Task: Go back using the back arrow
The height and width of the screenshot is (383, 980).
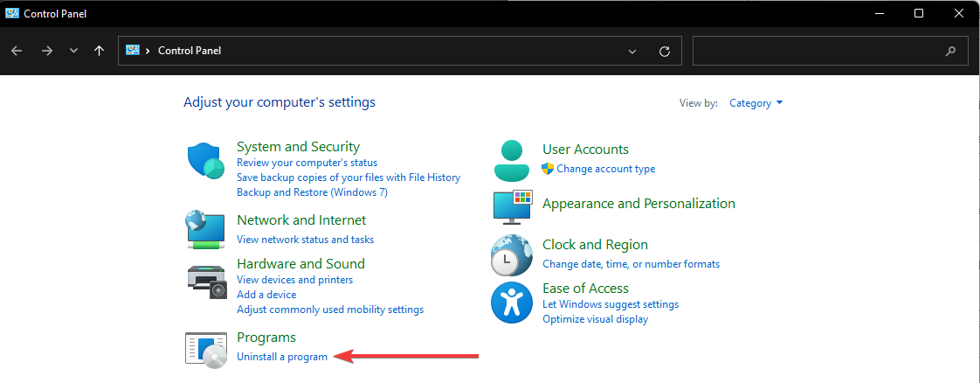Action: point(17,51)
